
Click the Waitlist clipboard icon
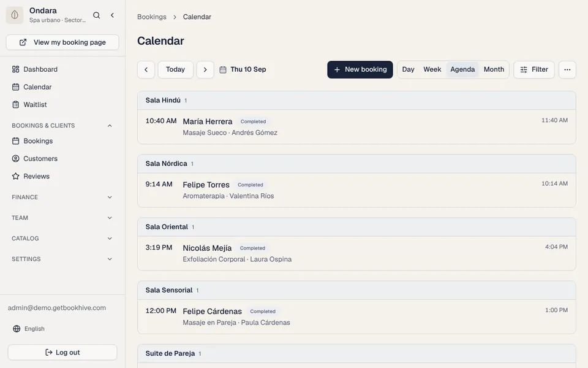pyautogui.click(x=15, y=104)
